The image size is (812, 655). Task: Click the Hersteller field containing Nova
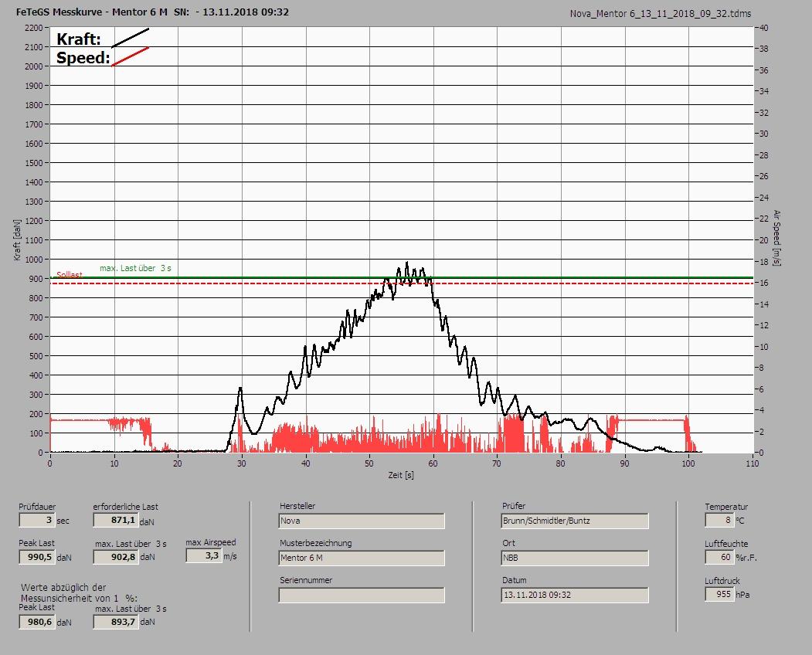(362, 521)
